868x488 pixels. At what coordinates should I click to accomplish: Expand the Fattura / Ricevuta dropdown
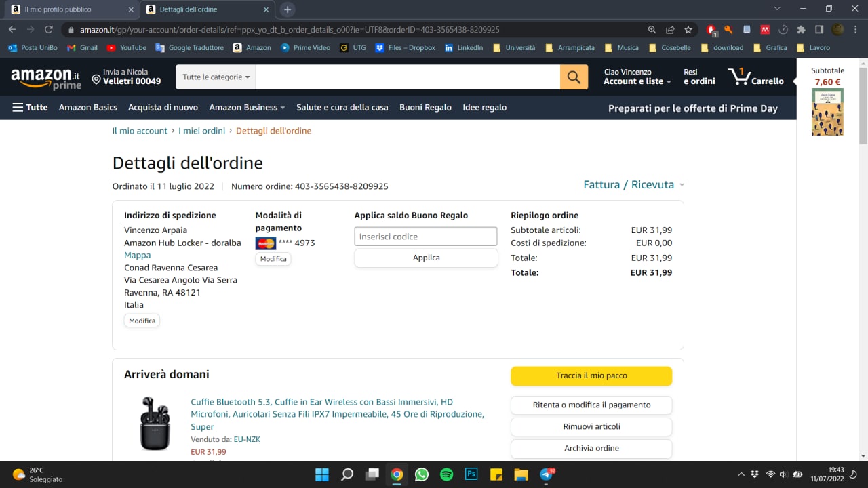[x=633, y=185]
